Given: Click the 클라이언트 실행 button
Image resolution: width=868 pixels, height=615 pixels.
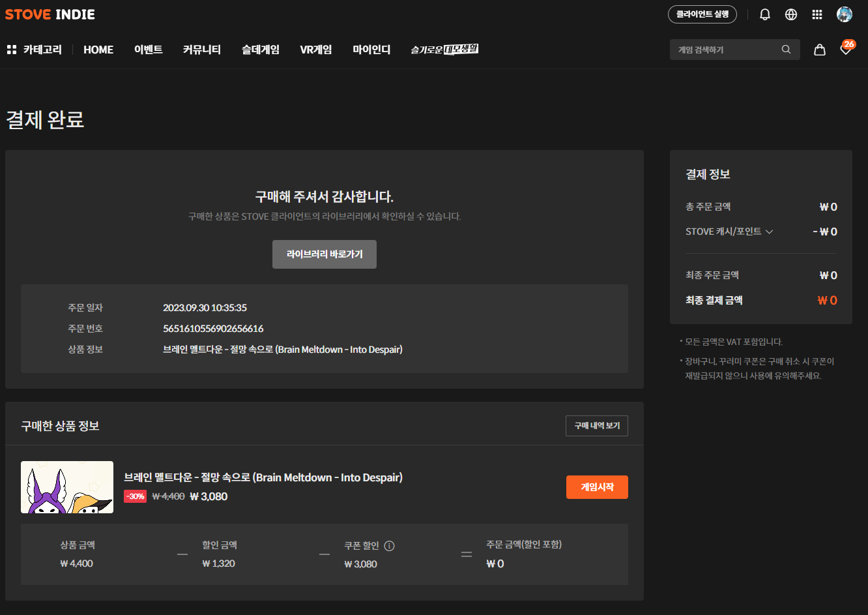Looking at the screenshot, I should pos(702,14).
